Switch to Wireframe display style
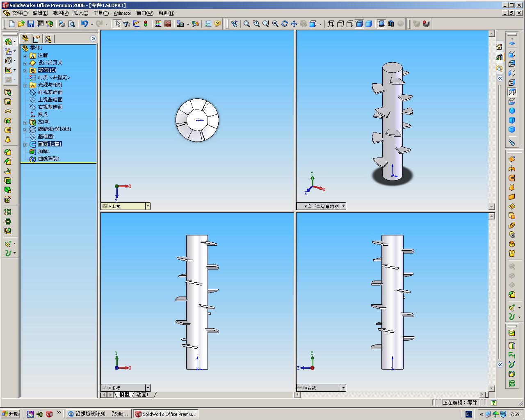 [331, 24]
